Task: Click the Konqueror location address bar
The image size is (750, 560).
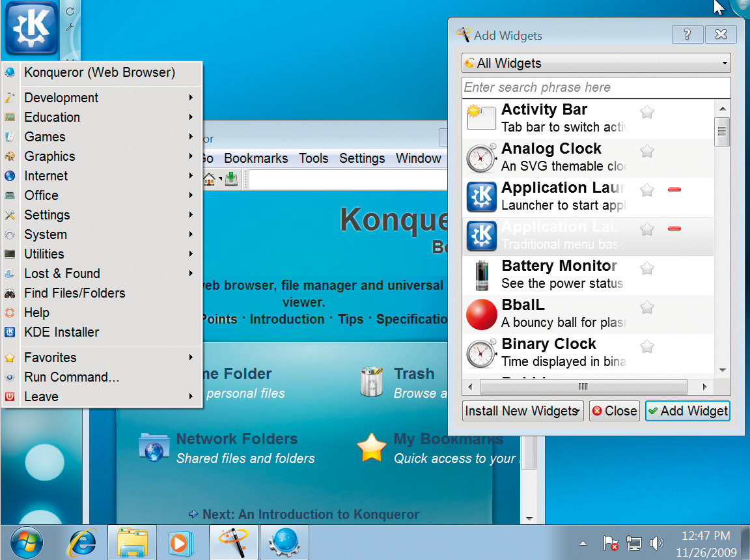Action: click(348, 180)
